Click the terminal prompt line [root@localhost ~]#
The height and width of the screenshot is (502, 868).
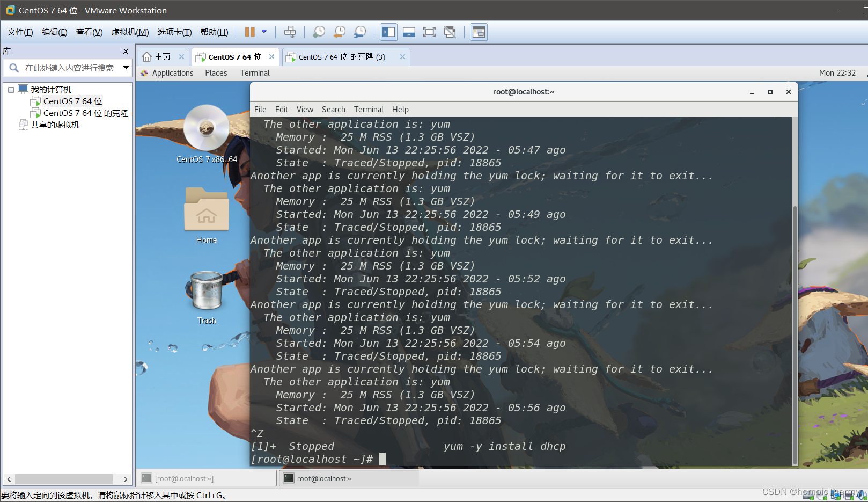point(312,459)
